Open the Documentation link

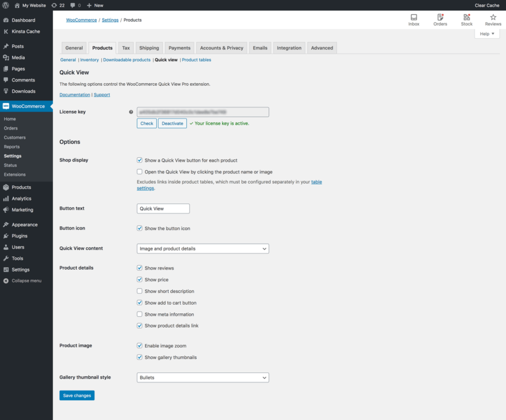75,94
